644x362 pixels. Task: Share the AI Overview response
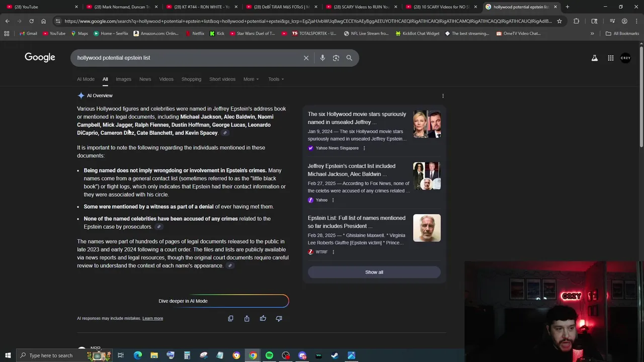click(247, 318)
